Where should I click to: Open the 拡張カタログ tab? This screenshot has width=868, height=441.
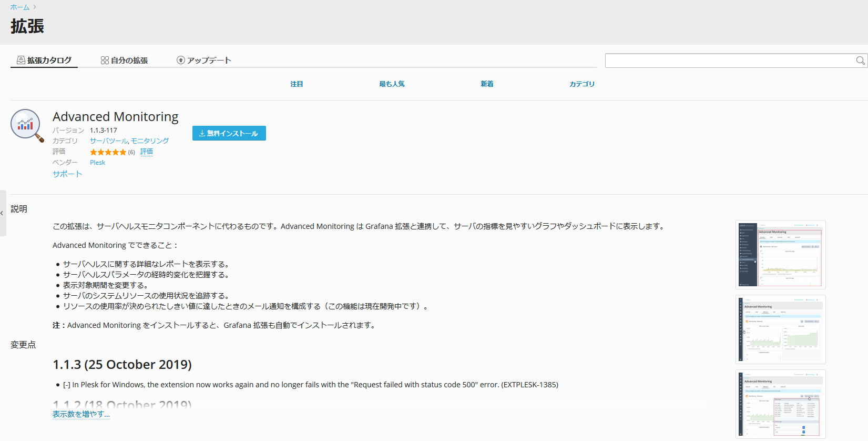(x=44, y=61)
